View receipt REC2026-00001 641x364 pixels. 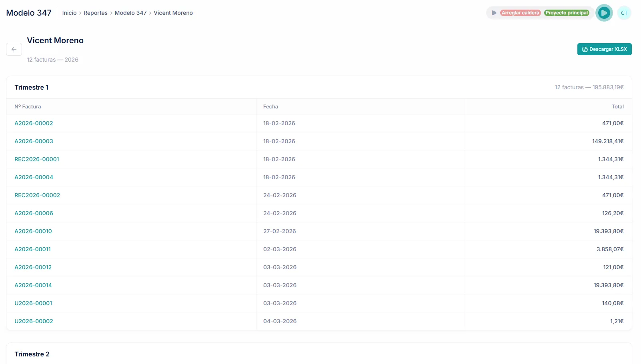37,159
